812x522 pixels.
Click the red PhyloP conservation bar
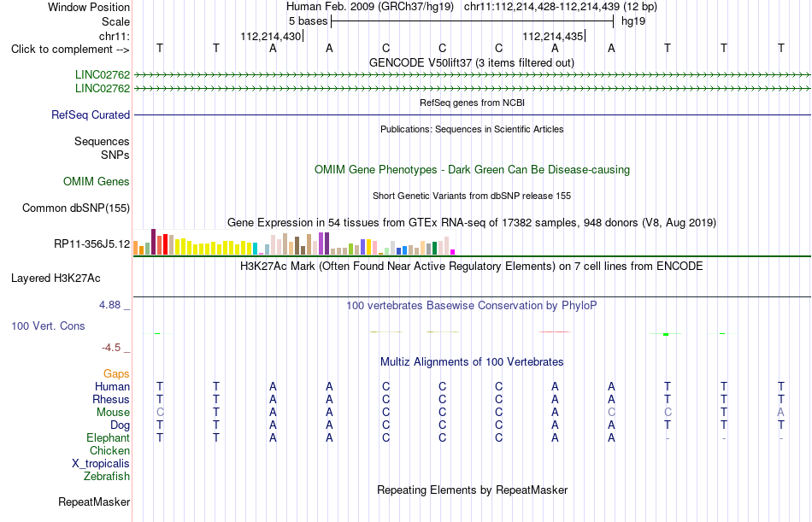click(555, 332)
